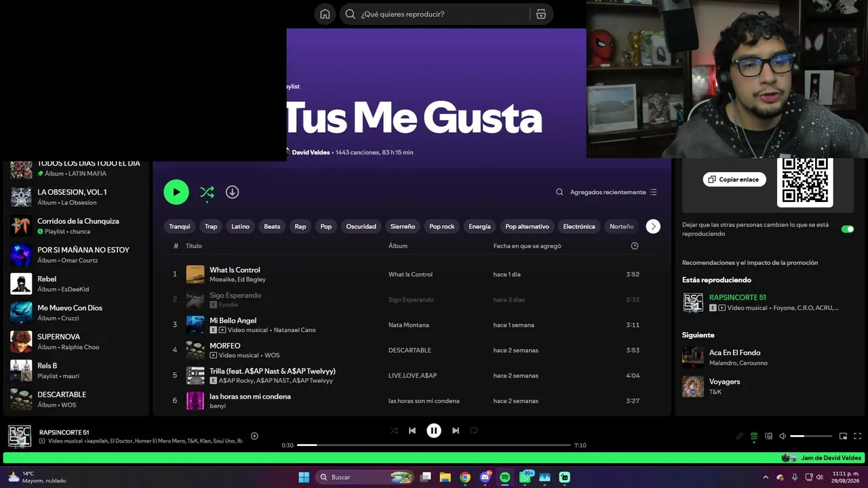Open the connect to a device icon
This screenshot has height=488, width=868.
[768, 436]
